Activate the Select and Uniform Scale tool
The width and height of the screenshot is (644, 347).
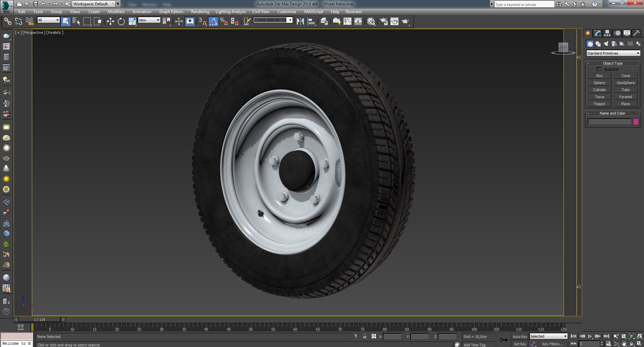[132, 21]
